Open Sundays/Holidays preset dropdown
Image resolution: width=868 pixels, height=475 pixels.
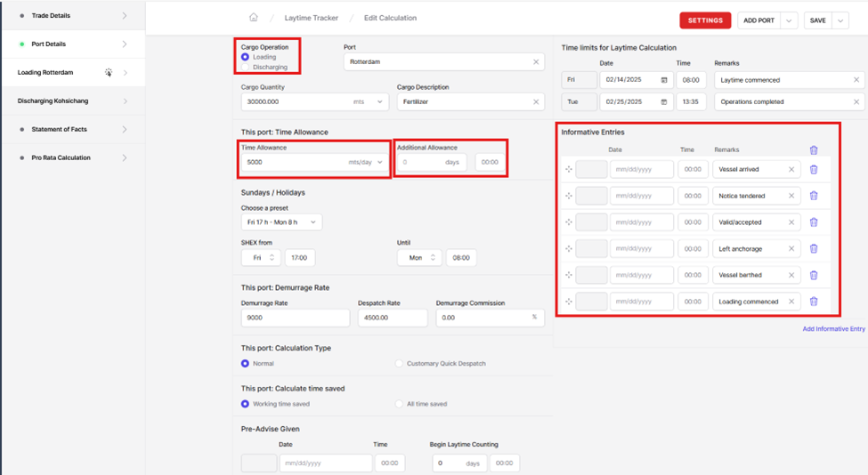click(282, 222)
